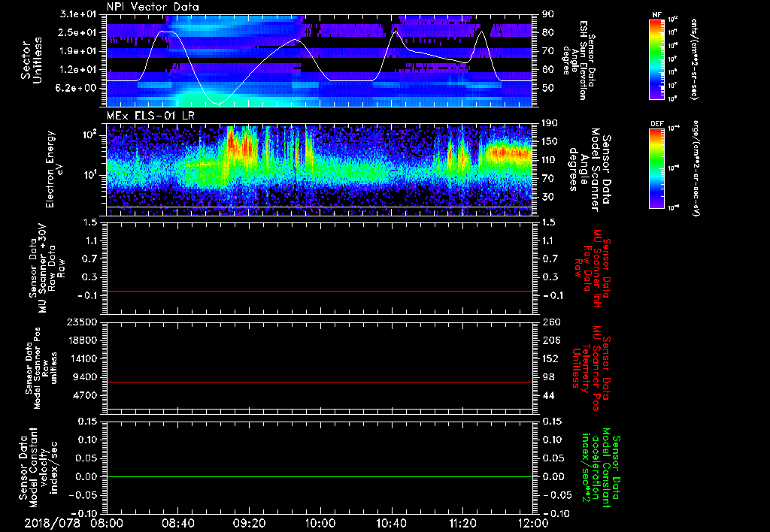
Task: Click the 08:00 time axis label
Action: pyautogui.click(x=107, y=523)
